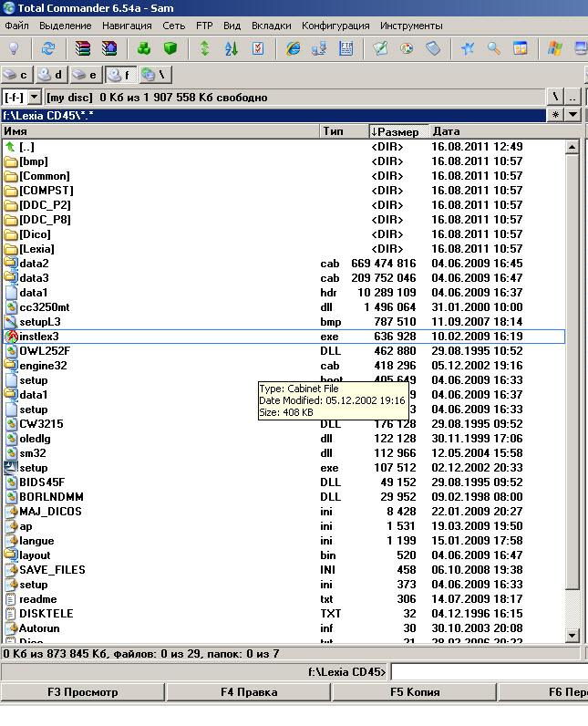The height and width of the screenshot is (726, 588).
Task: Sort by Тип column header
Action: [x=345, y=131]
